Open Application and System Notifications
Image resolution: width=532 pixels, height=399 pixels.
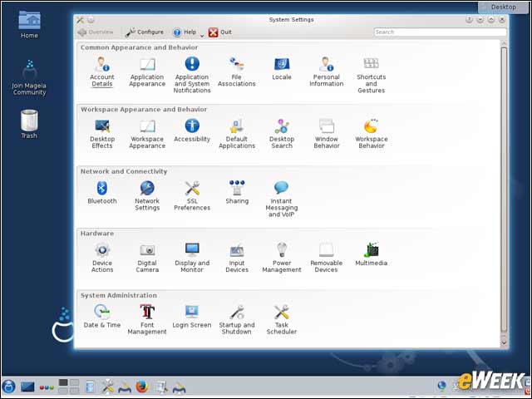pos(192,75)
